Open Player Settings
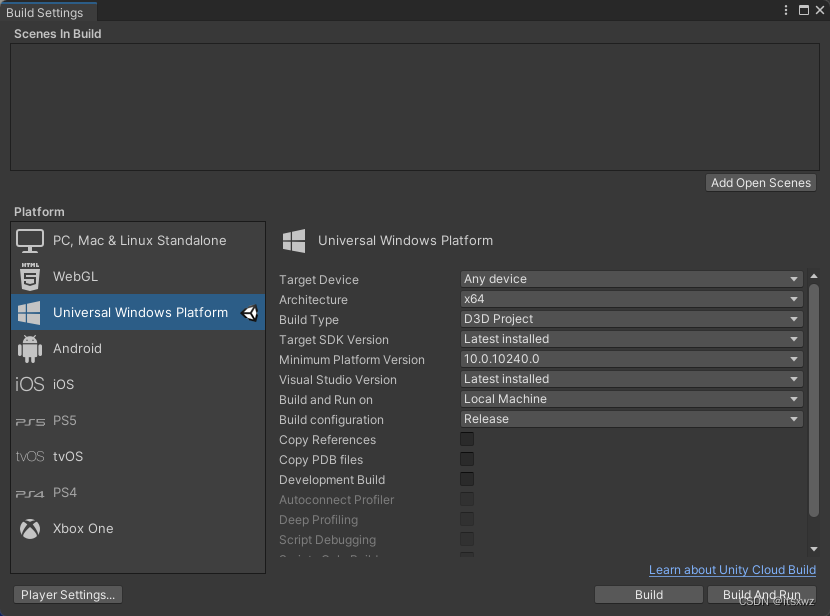Screen dimensions: 830x616 pos(68,594)
